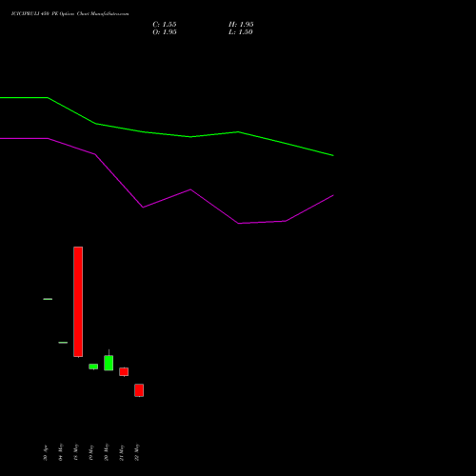Click the "19 May" date axis label

[91, 452]
